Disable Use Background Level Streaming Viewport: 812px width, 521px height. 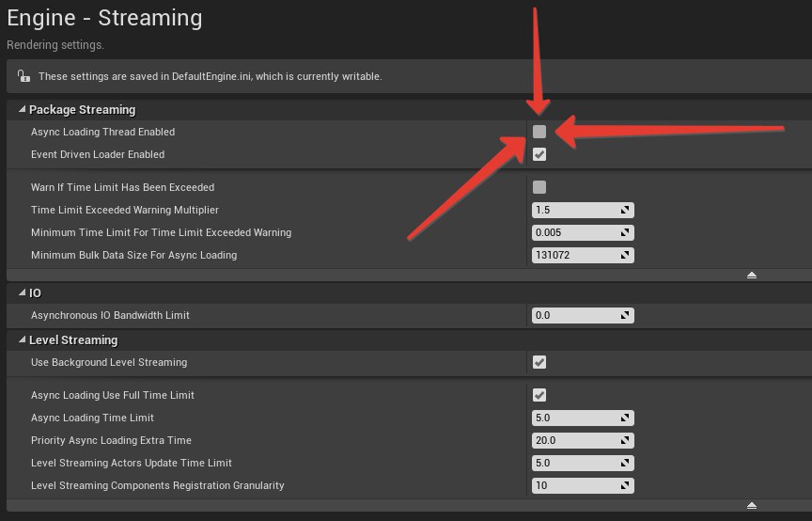tap(539, 362)
